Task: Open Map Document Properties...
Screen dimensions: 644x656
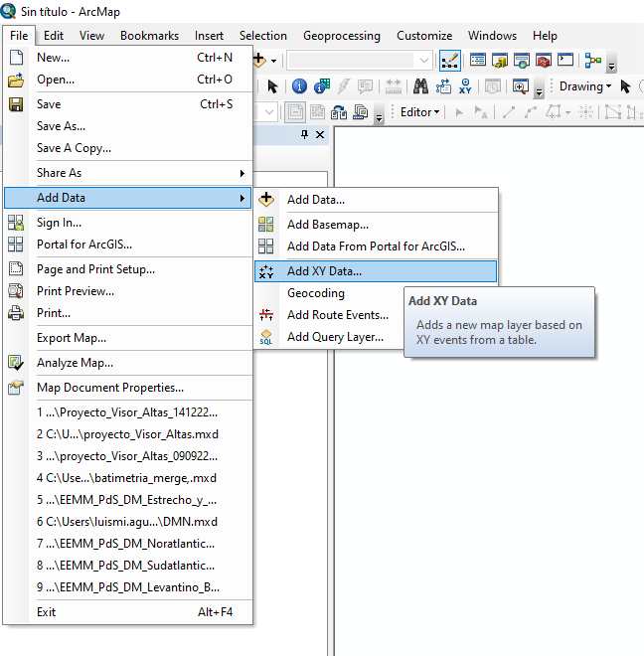Action: pyautogui.click(x=127, y=388)
